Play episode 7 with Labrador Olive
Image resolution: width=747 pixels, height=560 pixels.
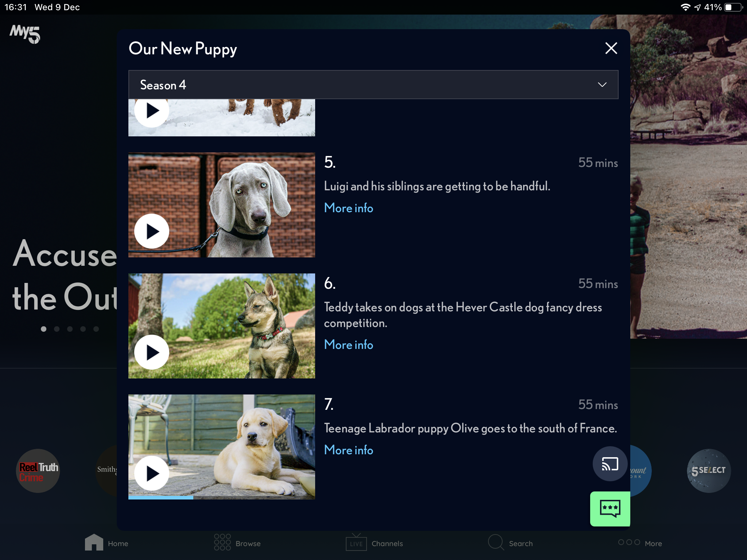pyautogui.click(x=152, y=473)
